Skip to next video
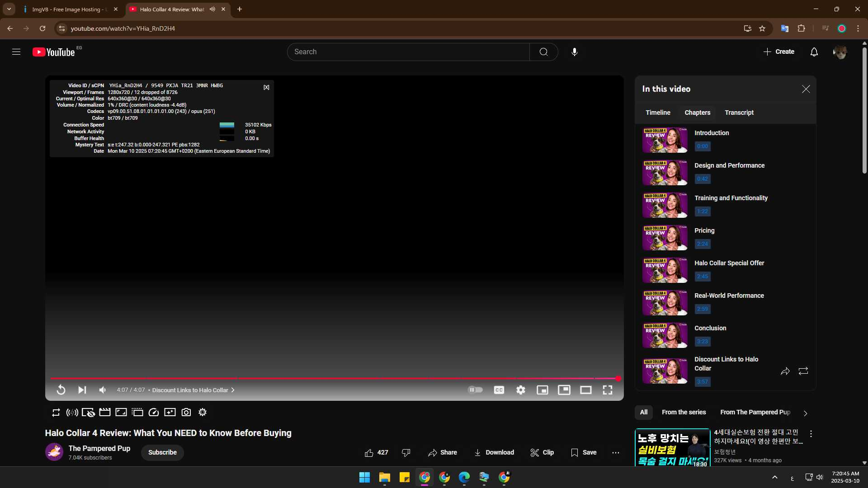The height and width of the screenshot is (488, 868). tap(82, 390)
